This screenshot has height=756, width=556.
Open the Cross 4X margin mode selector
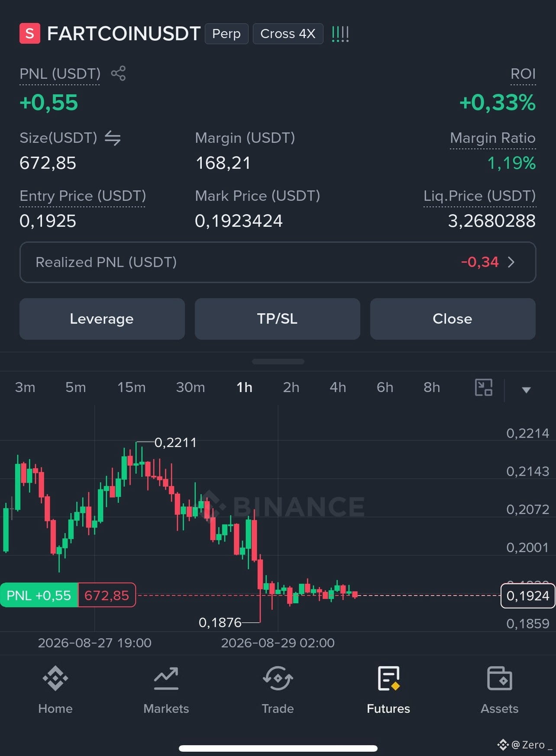tap(288, 34)
